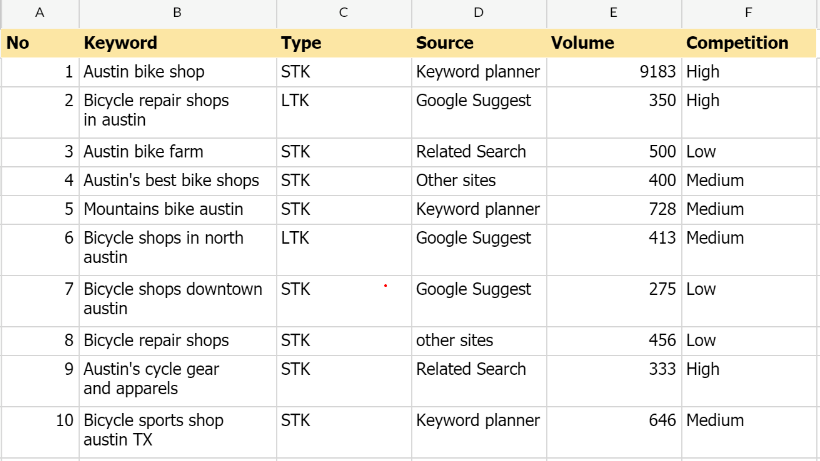This screenshot has height=461, width=820.
Task: Select the 'Bicycle shops downtown austin' cell
Action: (177, 299)
